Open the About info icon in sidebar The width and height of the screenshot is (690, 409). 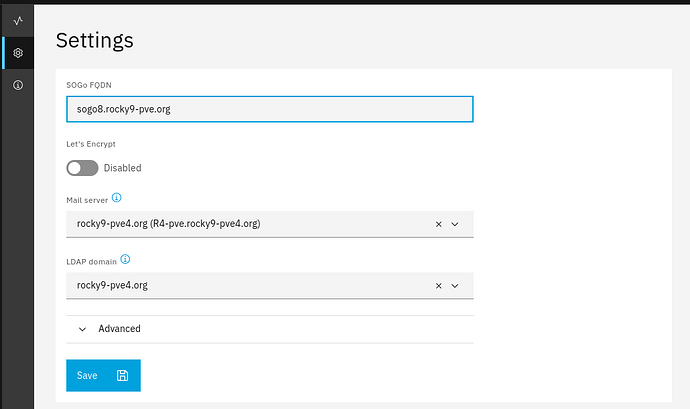[x=17, y=86]
